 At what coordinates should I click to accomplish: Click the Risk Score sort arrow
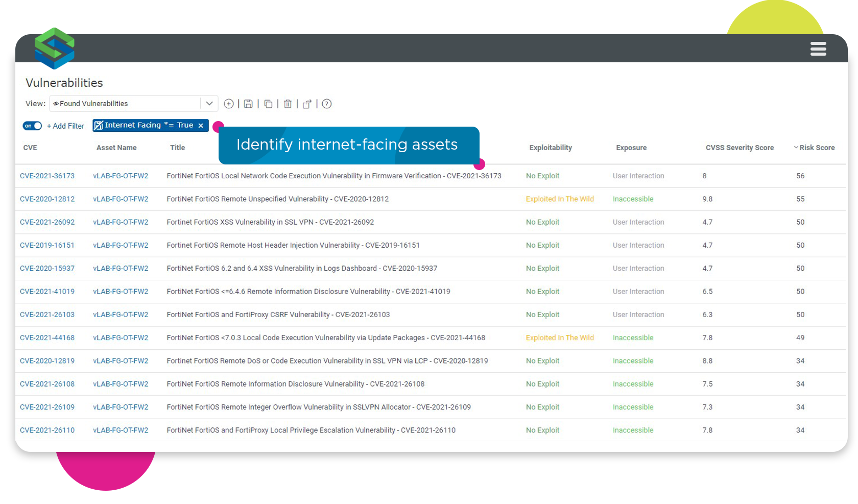[796, 148]
